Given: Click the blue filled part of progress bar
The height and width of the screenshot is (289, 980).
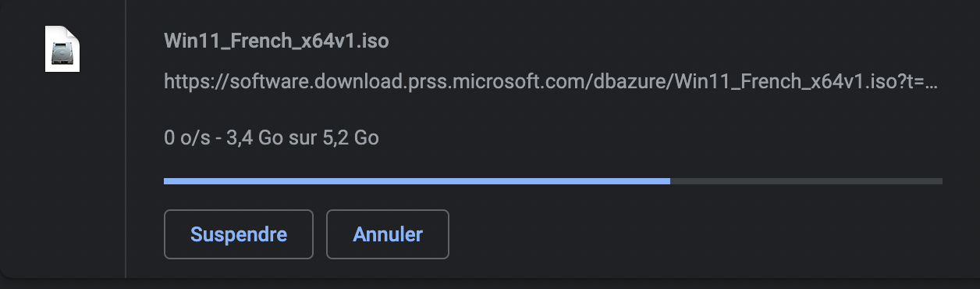Looking at the screenshot, I should coord(417,181).
